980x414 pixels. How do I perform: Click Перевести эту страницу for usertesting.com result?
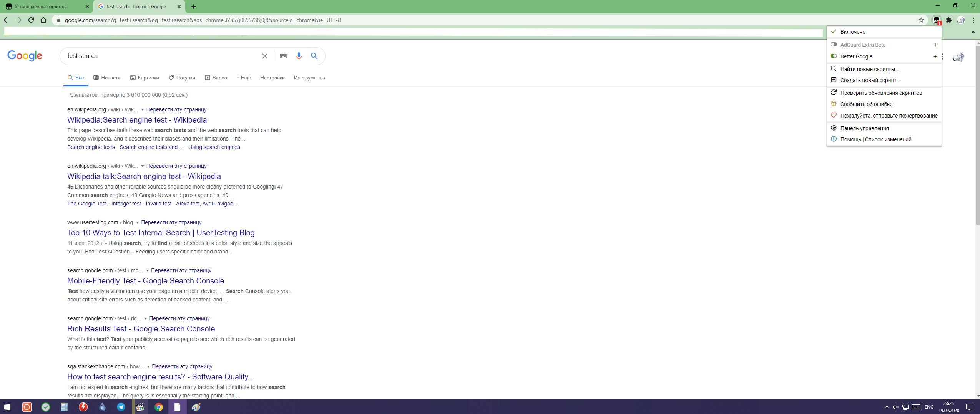171,222
